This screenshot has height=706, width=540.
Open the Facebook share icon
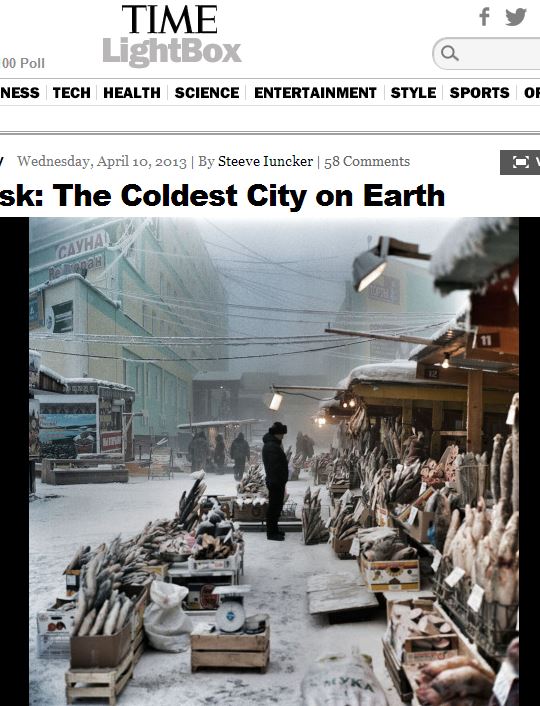[484, 17]
